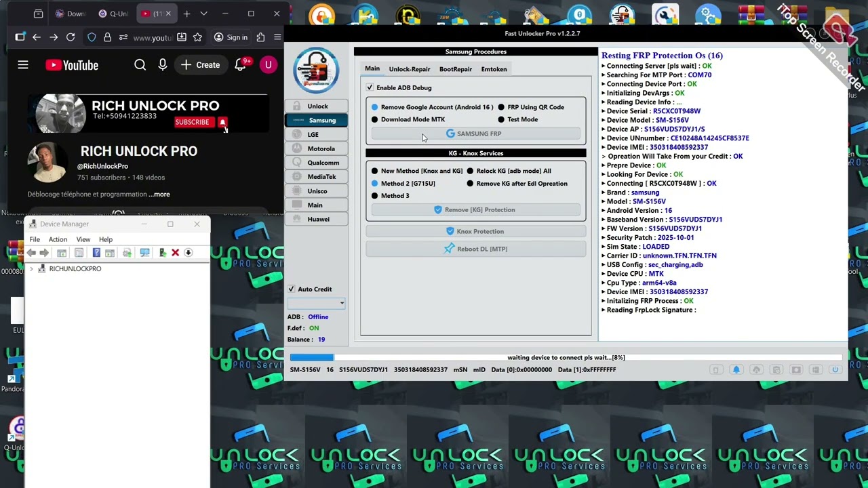Switch to Unlock-Repair tab
868x488 pixels.
[410, 69]
